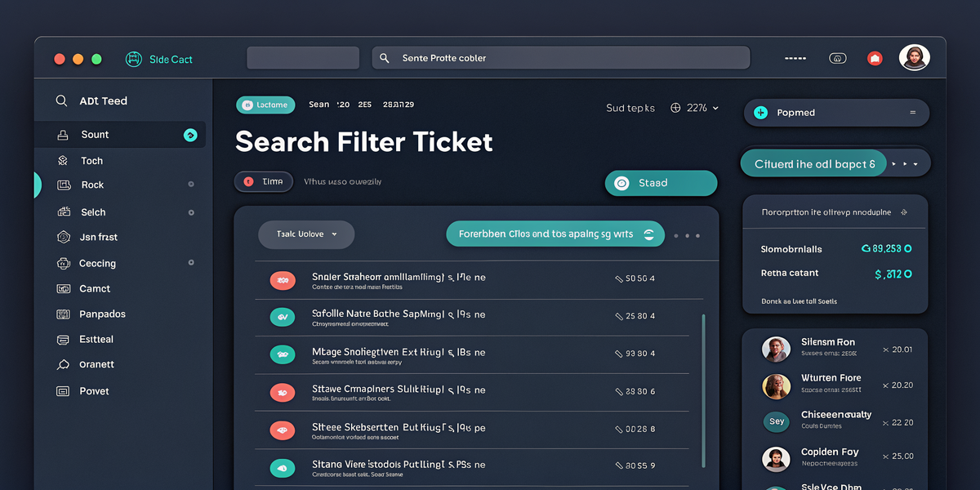Click the Sud tepks label
The height and width of the screenshot is (490, 980).
(x=630, y=108)
